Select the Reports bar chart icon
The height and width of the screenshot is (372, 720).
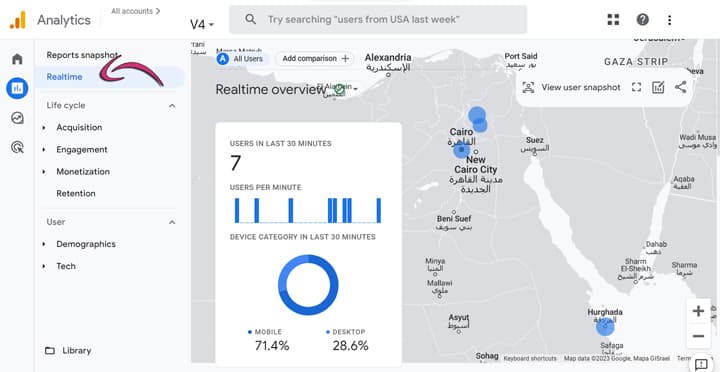[x=17, y=88]
